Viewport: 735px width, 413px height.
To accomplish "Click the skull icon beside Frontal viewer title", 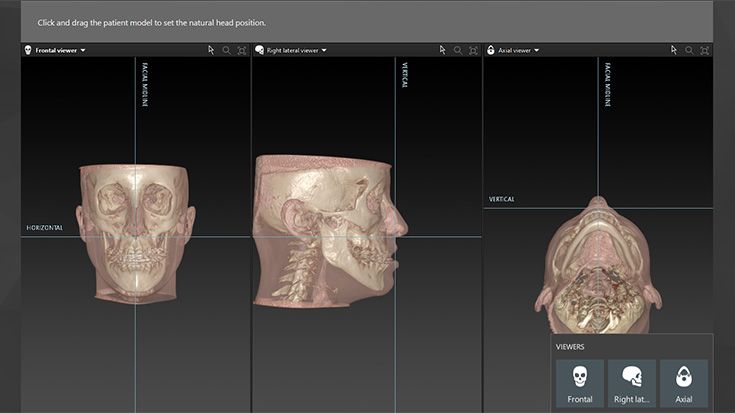I will click(x=28, y=50).
